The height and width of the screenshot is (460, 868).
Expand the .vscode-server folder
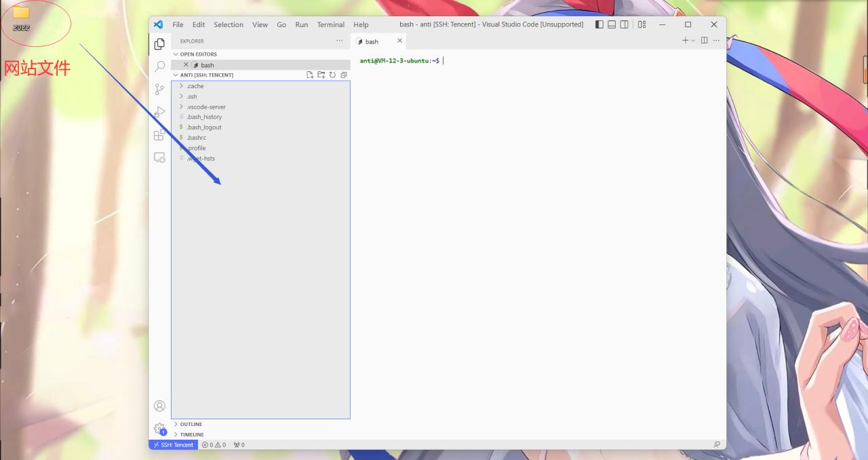coord(260,107)
